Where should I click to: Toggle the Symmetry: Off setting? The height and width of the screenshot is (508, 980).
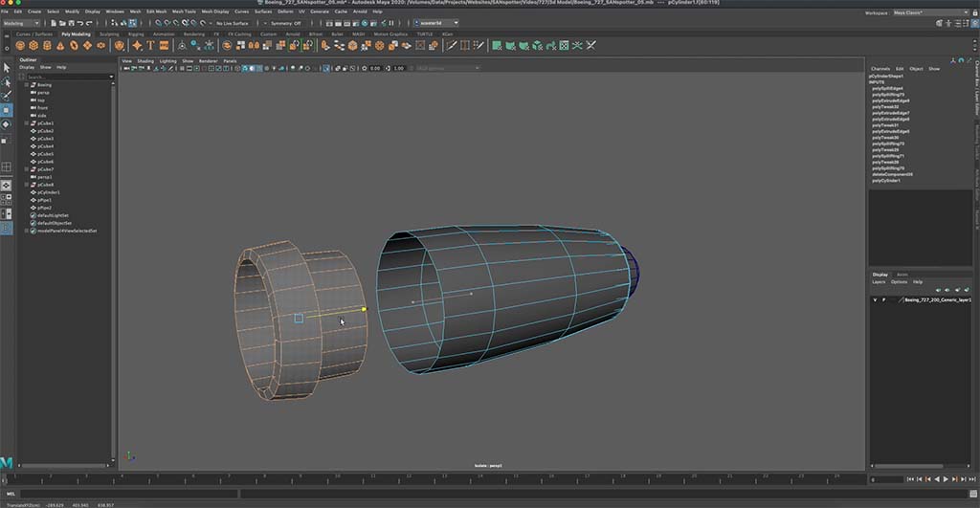click(x=284, y=22)
